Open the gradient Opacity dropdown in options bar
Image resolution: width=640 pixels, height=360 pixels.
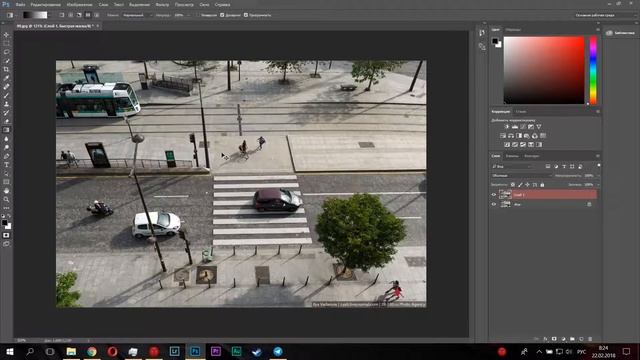click(189, 15)
